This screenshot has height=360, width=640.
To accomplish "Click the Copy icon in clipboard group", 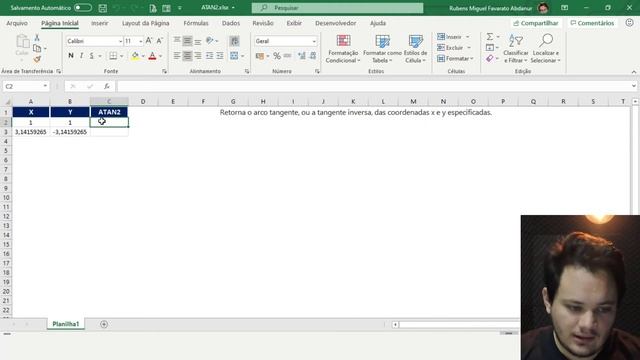I will pyautogui.click(x=37, y=48).
